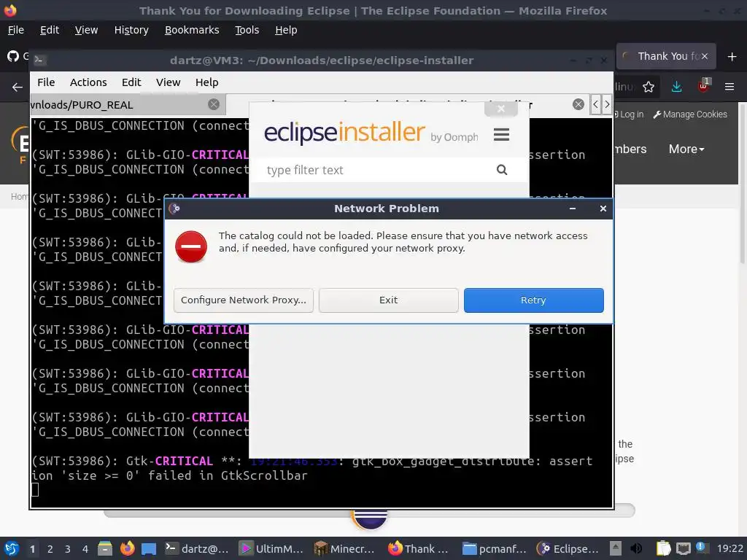Switch to pcmanf... taskbar entry
The height and width of the screenshot is (560, 747).
pyautogui.click(x=494, y=548)
